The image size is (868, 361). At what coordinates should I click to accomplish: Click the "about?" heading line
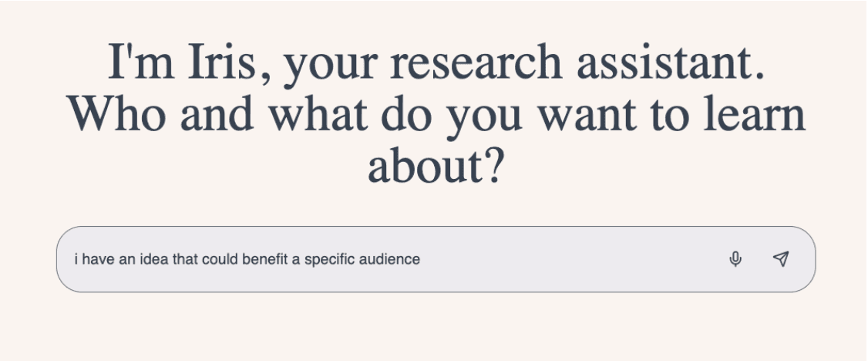436,166
